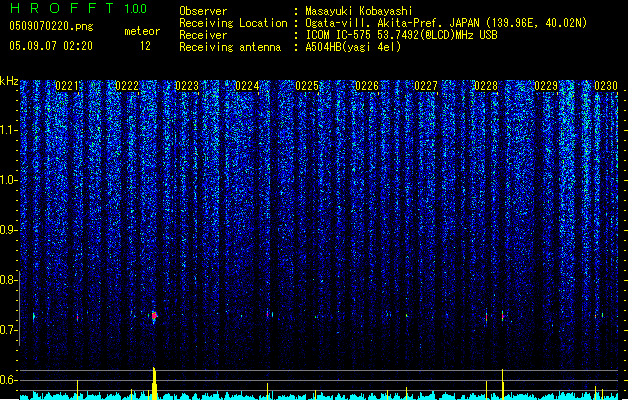Click the 0230 time marker
This screenshot has width=629, height=400.
(x=606, y=86)
